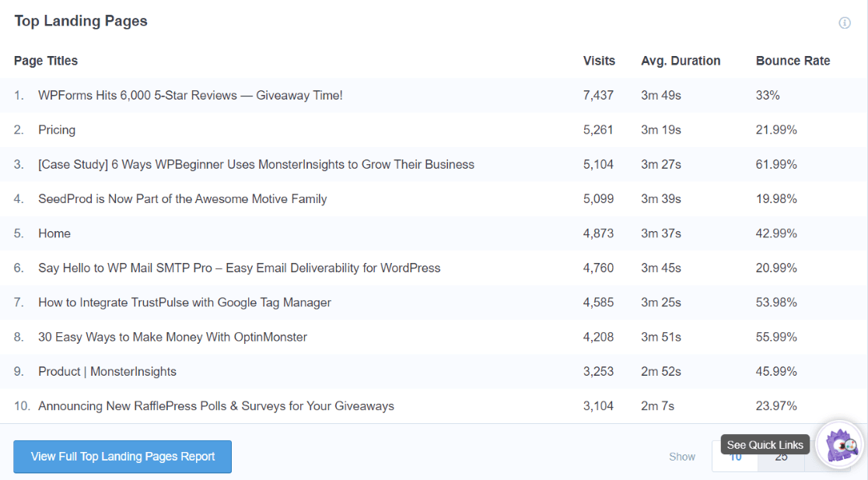Sort the table by Avg. Duration
This screenshot has height=480, width=868.
pos(680,61)
